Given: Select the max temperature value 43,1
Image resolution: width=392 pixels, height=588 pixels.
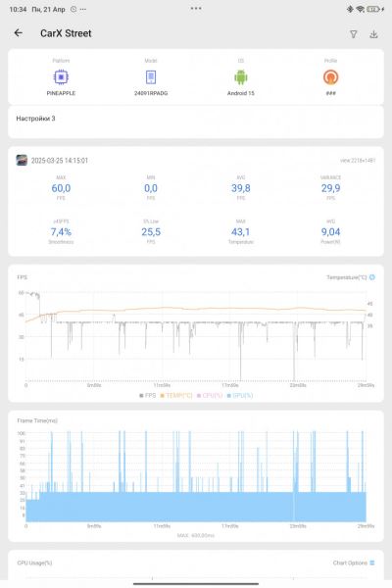Looking at the screenshot, I should pos(241,232).
